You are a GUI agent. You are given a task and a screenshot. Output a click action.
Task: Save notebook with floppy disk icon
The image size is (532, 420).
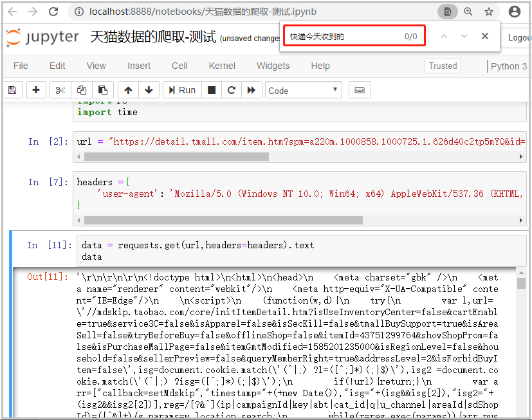pyautogui.click(x=13, y=90)
